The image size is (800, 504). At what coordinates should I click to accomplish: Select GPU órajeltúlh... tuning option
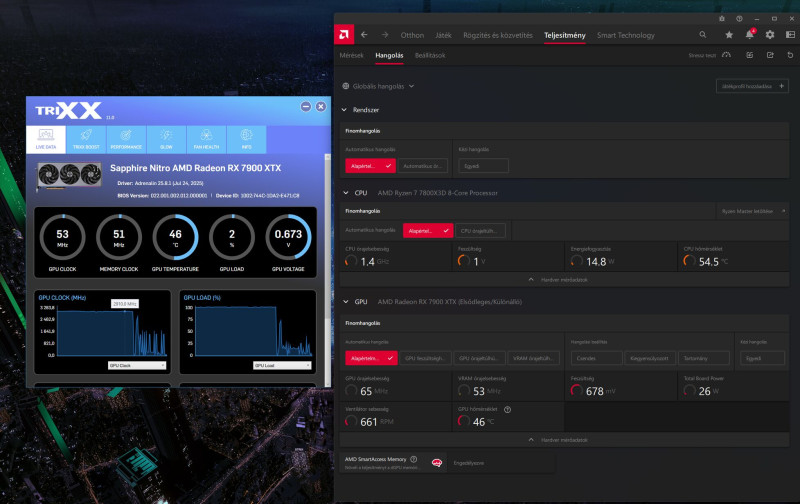click(479, 358)
